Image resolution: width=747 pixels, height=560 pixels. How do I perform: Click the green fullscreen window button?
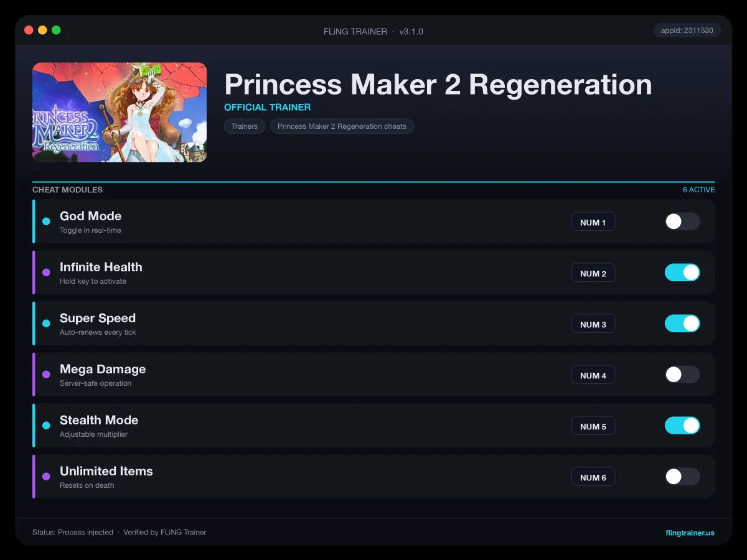pyautogui.click(x=56, y=30)
